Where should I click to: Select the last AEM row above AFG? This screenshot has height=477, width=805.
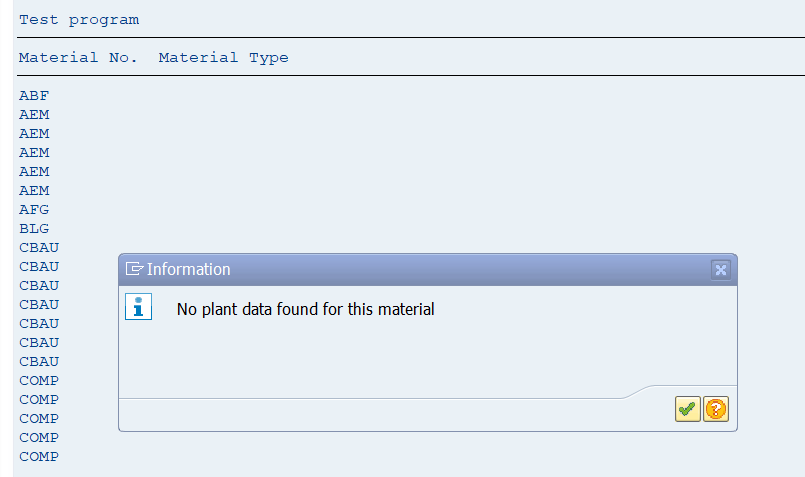click(x=34, y=190)
